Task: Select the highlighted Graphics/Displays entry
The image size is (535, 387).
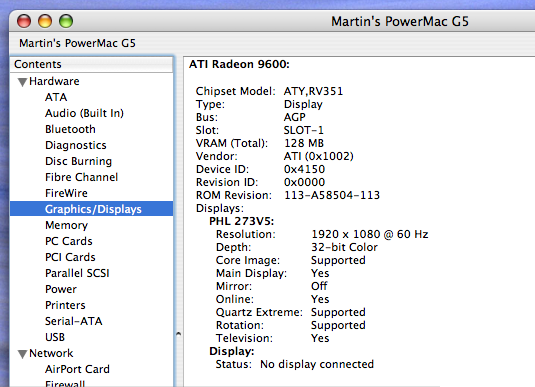Action: click(91, 209)
